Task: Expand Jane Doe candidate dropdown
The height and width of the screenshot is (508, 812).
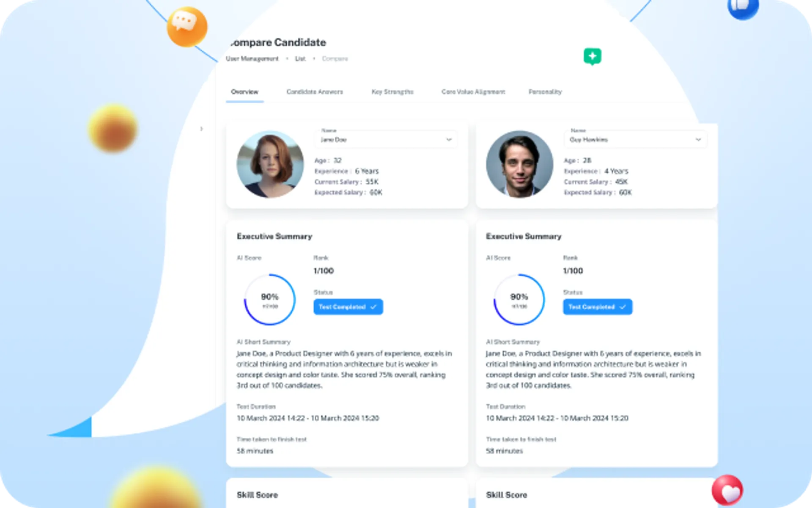Action: point(450,140)
